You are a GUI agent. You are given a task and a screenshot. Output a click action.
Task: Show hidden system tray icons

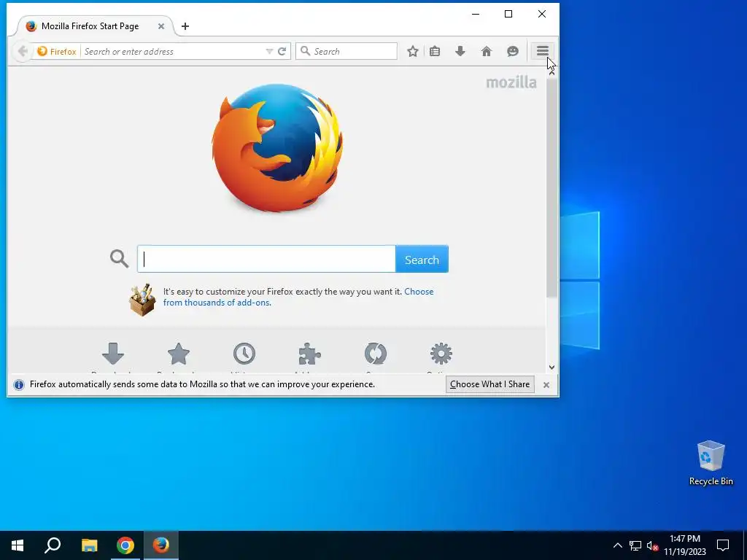point(617,545)
